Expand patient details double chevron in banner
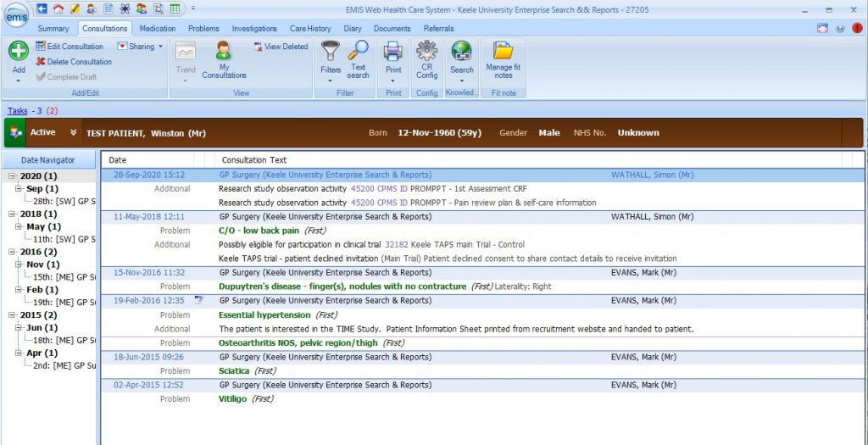Viewport: 868px width, 445px height. pyautogui.click(x=73, y=132)
